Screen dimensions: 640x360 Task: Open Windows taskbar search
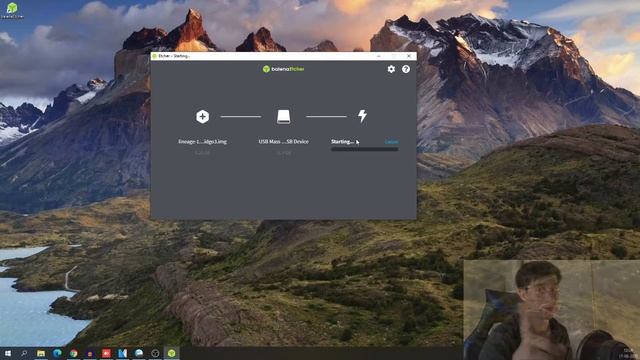click(x=24, y=353)
